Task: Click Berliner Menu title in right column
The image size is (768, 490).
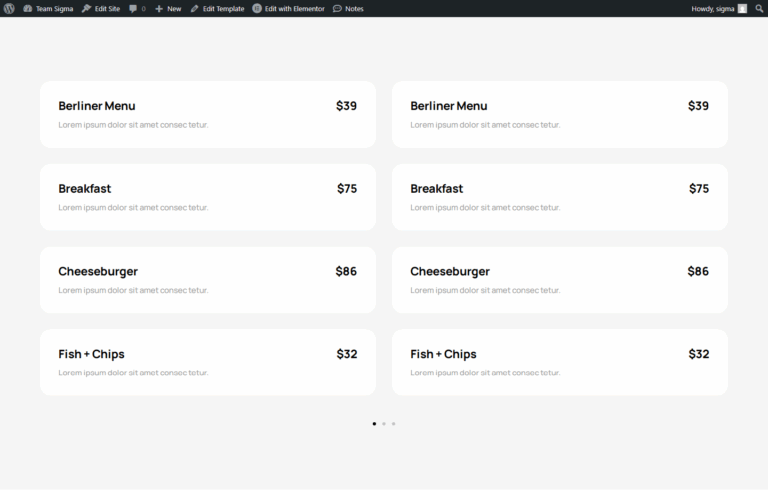Action: pyautogui.click(x=449, y=106)
